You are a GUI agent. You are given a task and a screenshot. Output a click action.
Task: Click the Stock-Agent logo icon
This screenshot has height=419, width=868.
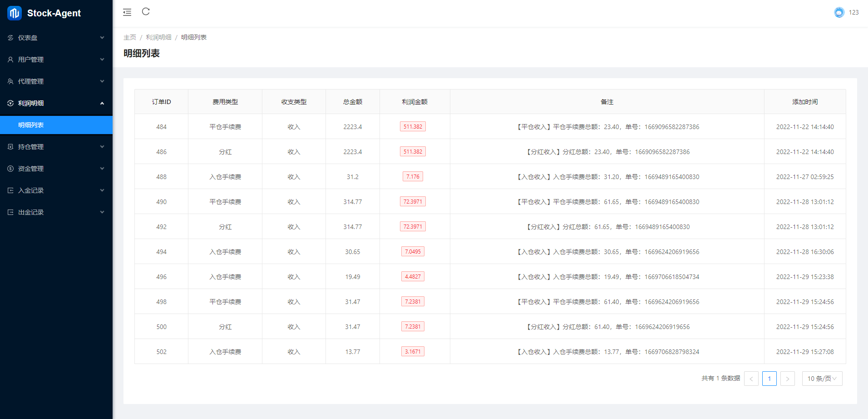click(15, 13)
